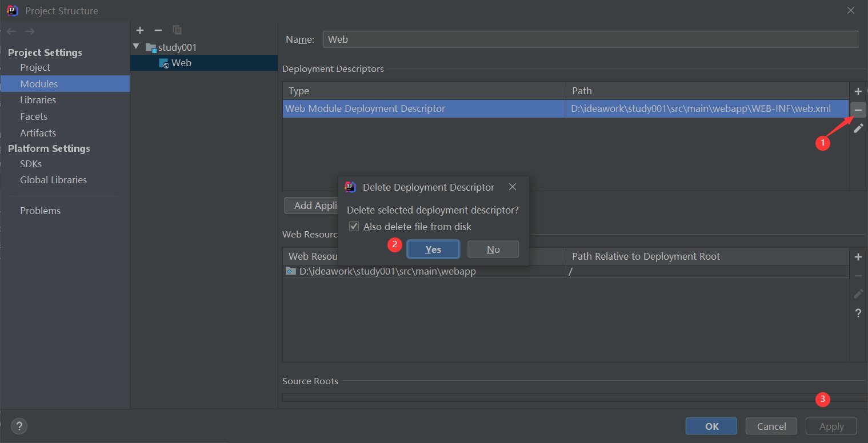Collapse the study001 module tree node
This screenshot has width=868, height=443.
[136, 47]
